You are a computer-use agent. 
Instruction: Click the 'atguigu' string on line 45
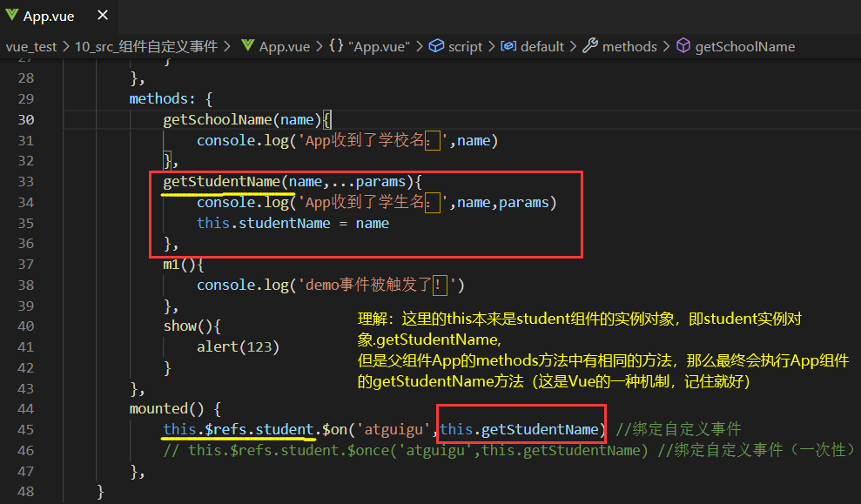click(x=394, y=429)
